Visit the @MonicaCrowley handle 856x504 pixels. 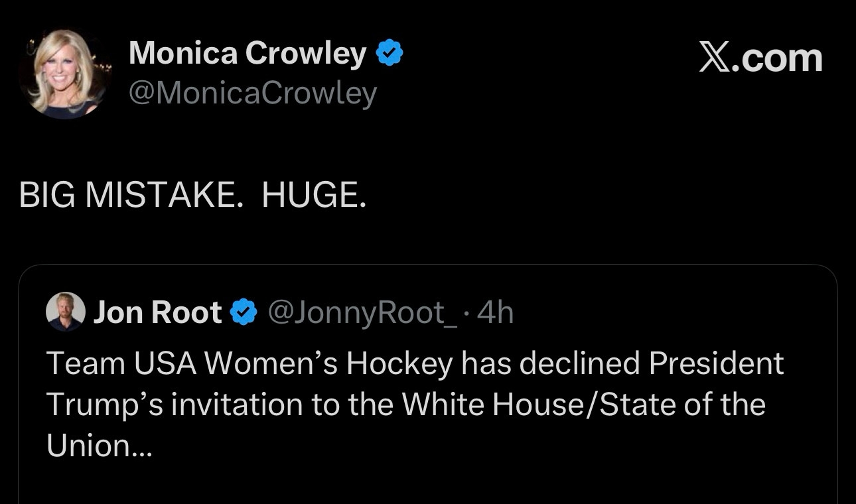(252, 94)
